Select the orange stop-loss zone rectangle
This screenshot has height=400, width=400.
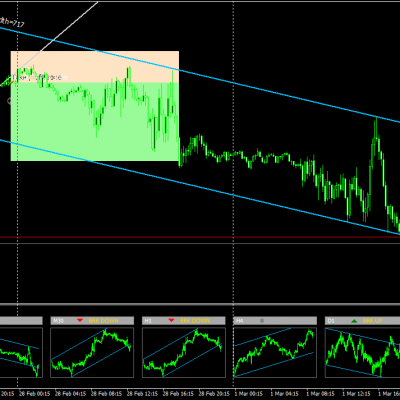tap(95, 67)
